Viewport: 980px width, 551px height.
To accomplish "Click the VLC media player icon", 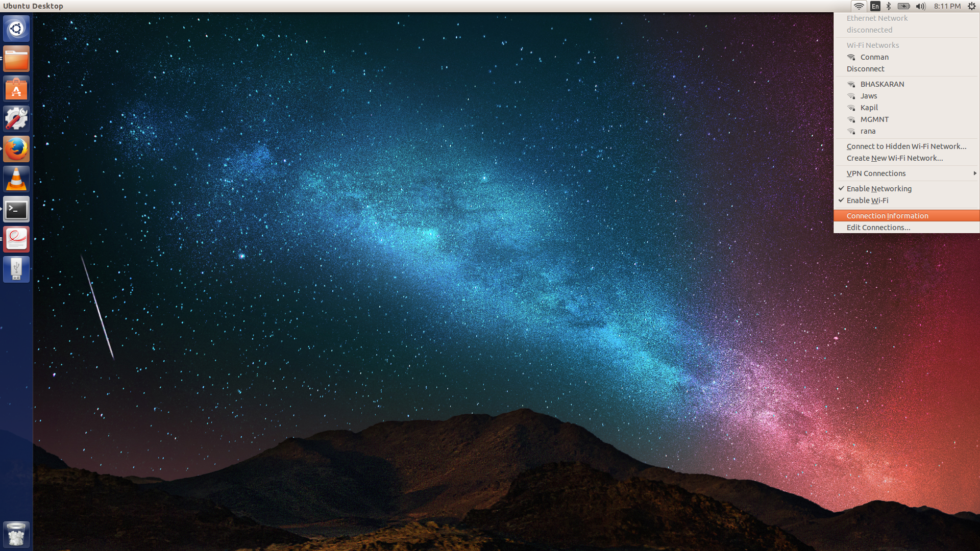I will (16, 178).
